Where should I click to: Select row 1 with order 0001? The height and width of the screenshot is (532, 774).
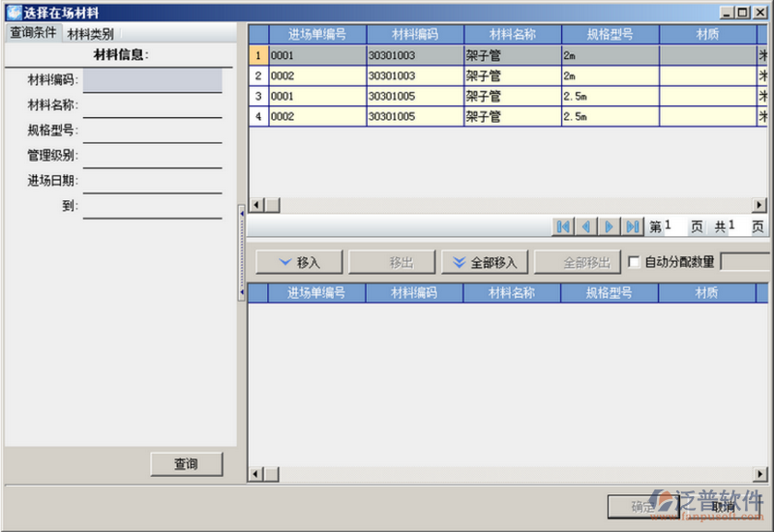tap(316, 56)
